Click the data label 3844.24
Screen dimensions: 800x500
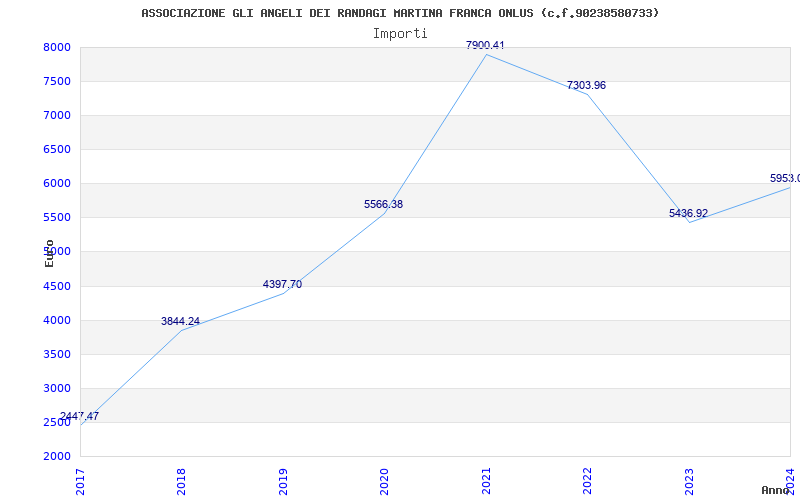coord(181,321)
